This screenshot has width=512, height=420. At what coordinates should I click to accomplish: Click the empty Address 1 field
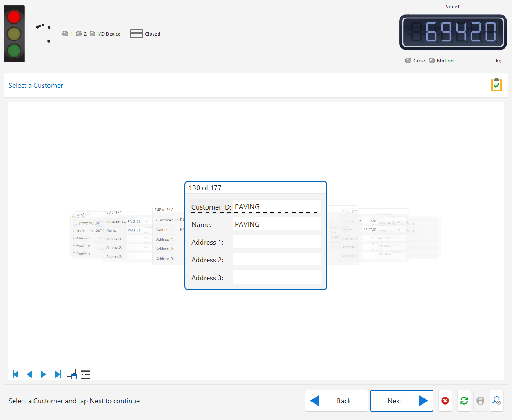(x=277, y=242)
